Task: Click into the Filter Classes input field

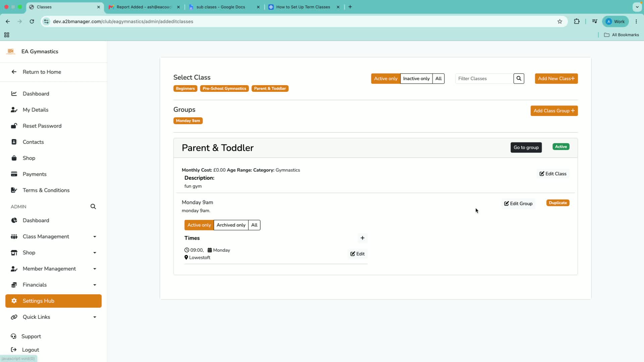Action: [x=484, y=78]
